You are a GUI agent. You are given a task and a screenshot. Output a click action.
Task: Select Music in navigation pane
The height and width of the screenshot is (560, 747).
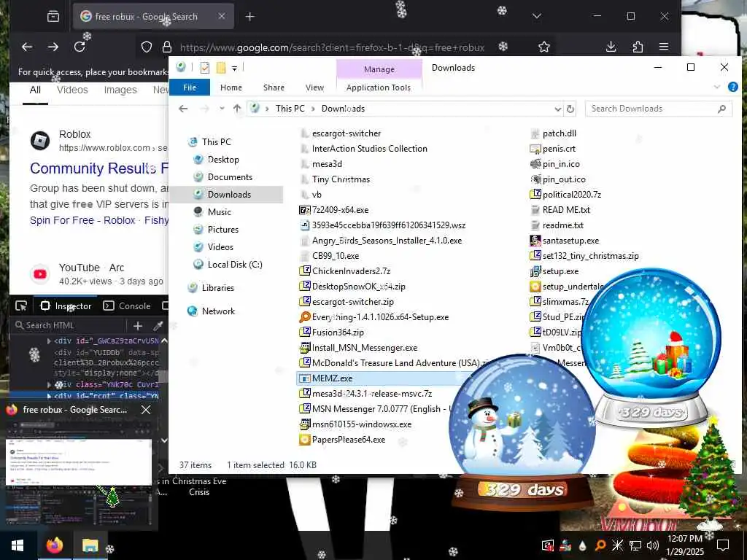[219, 212]
